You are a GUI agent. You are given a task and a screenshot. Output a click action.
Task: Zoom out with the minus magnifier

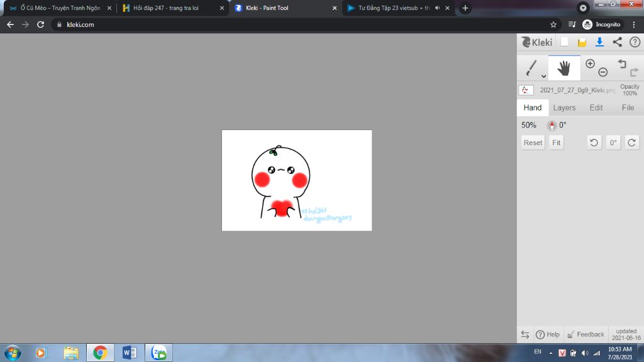tap(602, 72)
